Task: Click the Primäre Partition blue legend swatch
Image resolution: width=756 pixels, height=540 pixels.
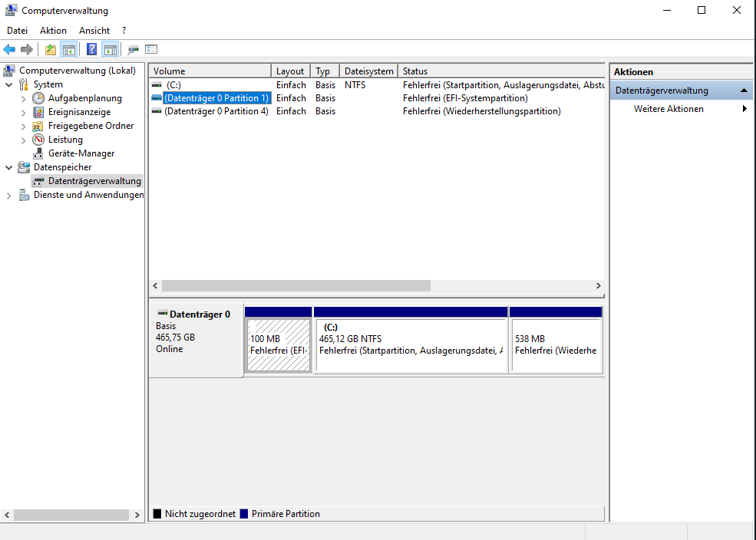Action: [x=244, y=513]
